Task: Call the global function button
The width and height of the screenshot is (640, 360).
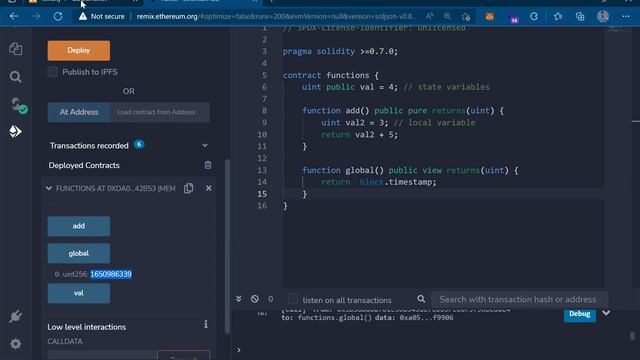Action: pos(79,253)
